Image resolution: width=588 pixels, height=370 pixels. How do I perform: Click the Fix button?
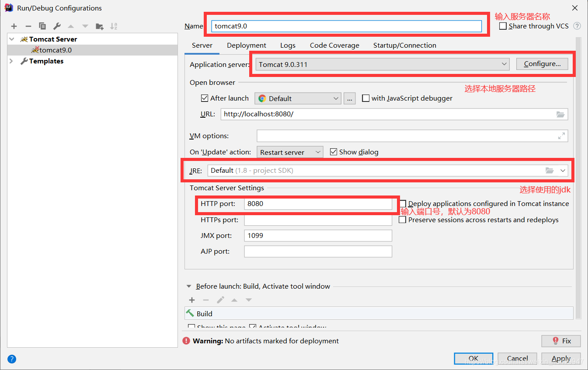[x=561, y=341]
